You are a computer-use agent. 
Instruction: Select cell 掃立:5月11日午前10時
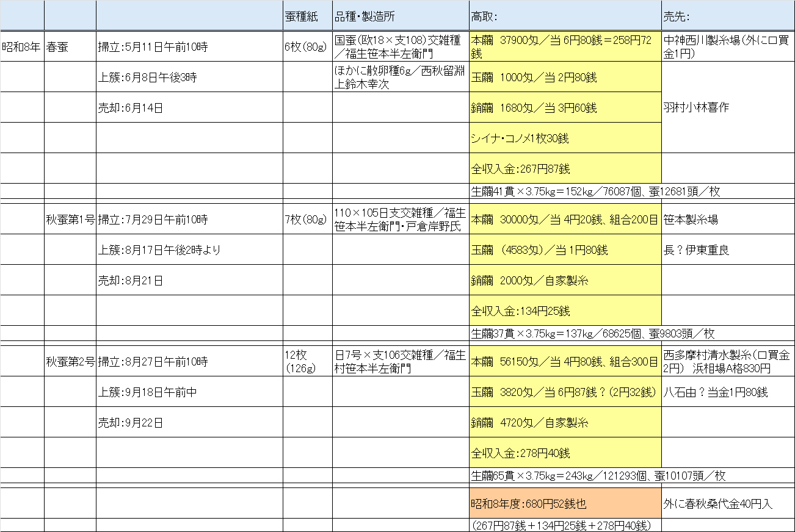tap(189, 46)
